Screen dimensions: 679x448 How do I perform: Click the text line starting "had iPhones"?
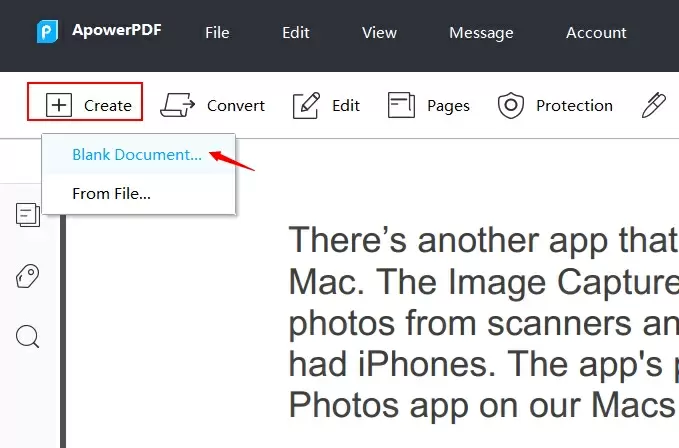[483, 364]
